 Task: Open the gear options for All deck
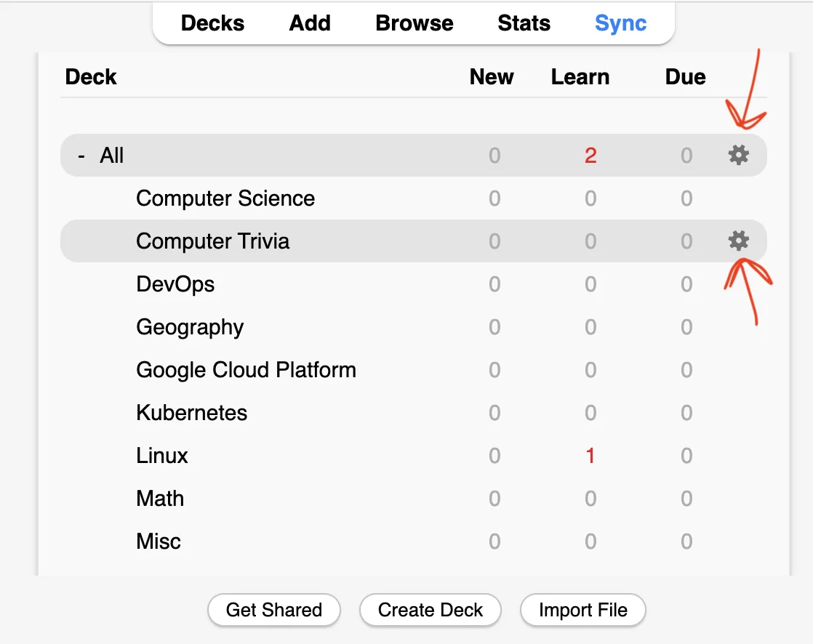[738, 155]
